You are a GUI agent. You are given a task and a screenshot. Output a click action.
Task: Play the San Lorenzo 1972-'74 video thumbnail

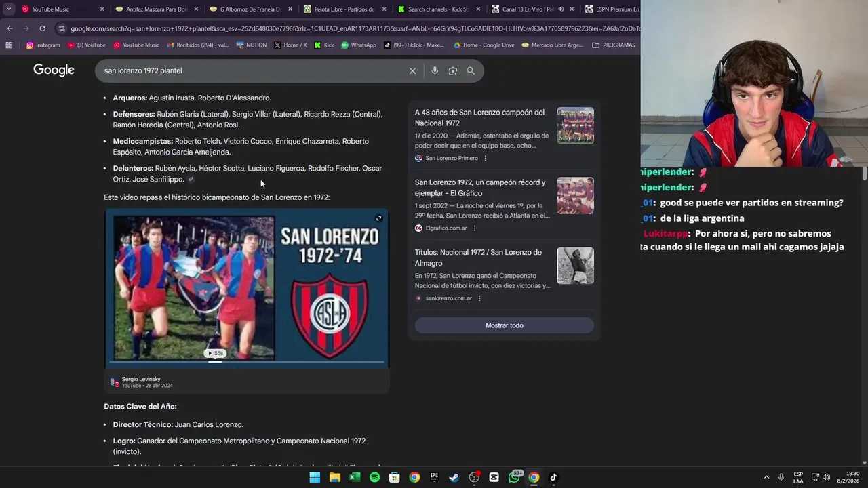pyautogui.click(x=247, y=288)
